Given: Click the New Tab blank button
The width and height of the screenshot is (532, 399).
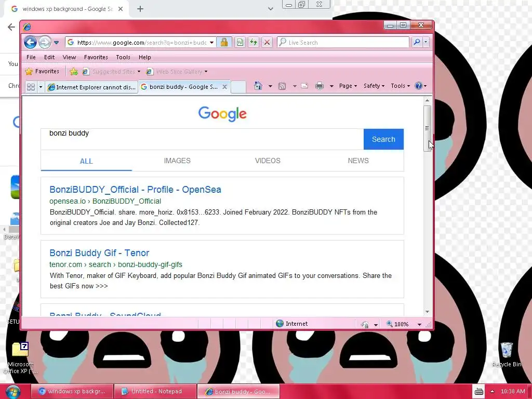Looking at the screenshot, I should click(238, 87).
